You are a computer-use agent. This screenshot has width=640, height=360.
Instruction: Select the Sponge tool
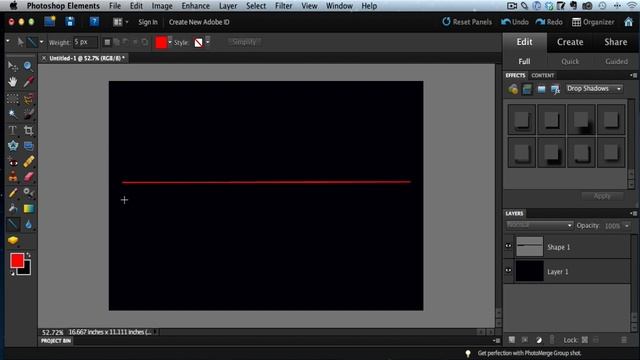coord(13,240)
